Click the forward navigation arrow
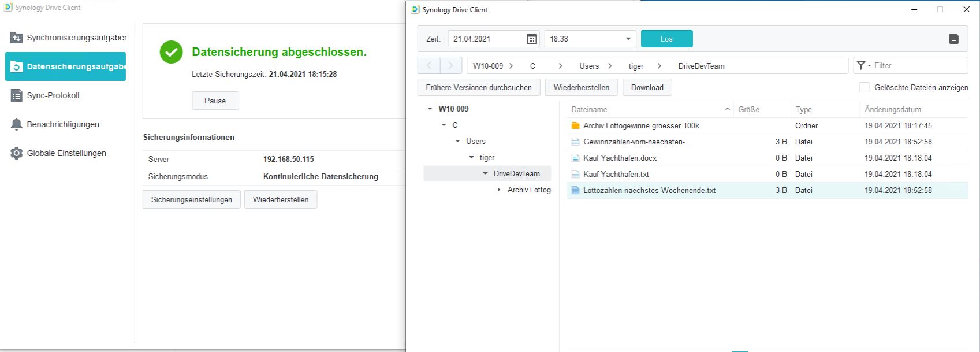The image size is (980, 352). [451, 66]
